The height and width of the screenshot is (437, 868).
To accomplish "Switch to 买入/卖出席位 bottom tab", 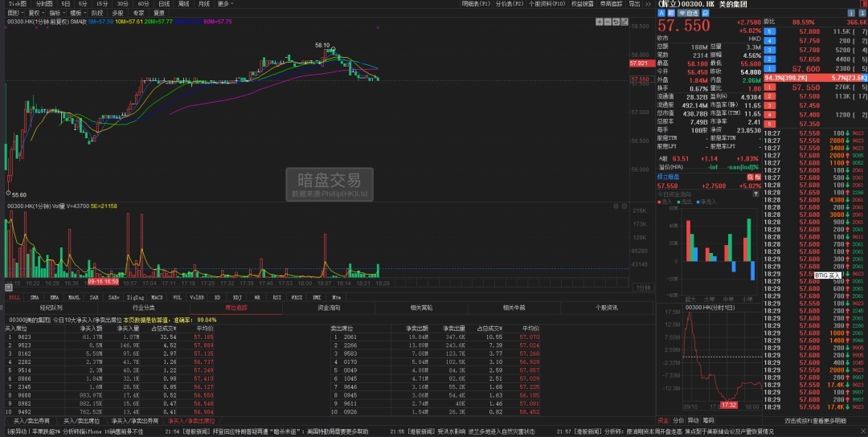I will (81, 421).
